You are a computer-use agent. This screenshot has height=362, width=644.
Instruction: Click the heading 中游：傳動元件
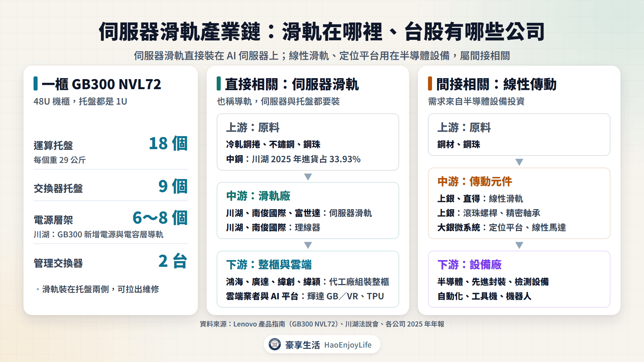coord(475,181)
